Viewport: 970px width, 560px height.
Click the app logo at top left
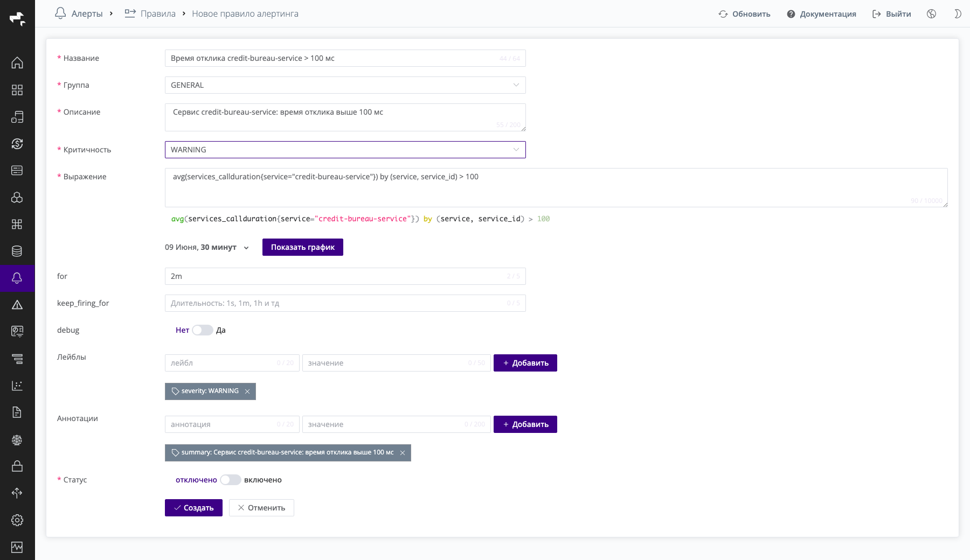pyautogui.click(x=17, y=19)
